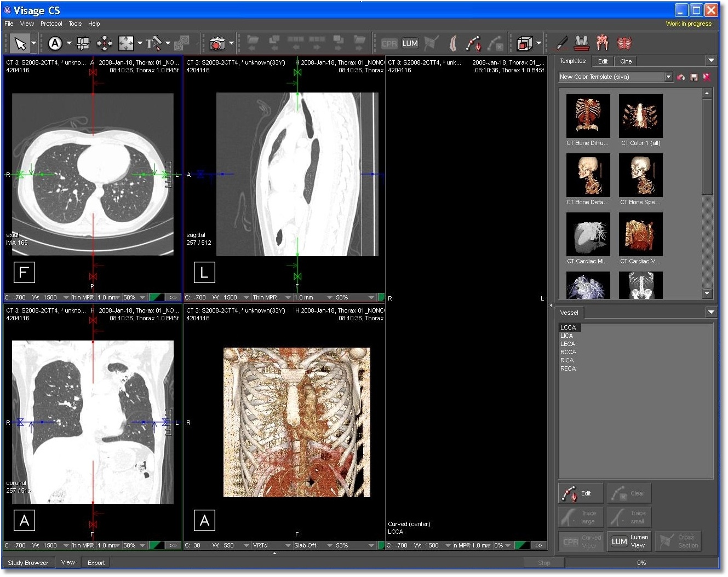728x577 pixels.
Task: Click the 3D cube view icon
Action: (524, 43)
